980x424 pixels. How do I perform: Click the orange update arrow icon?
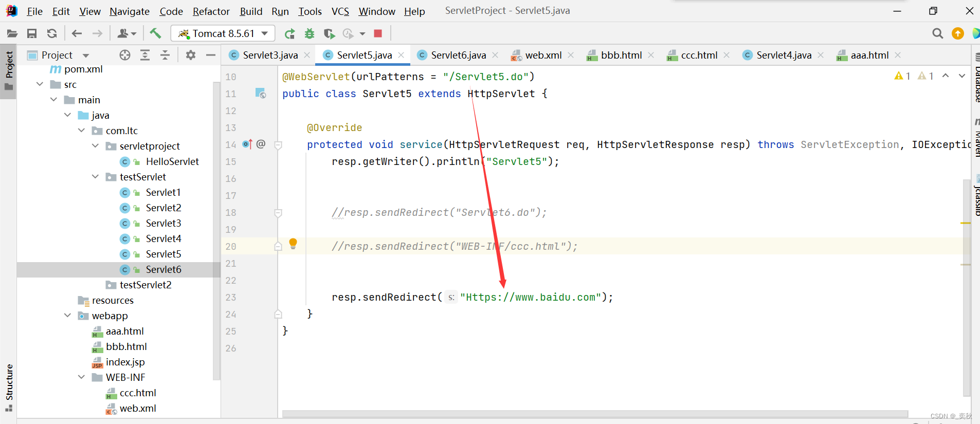point(958,33)
